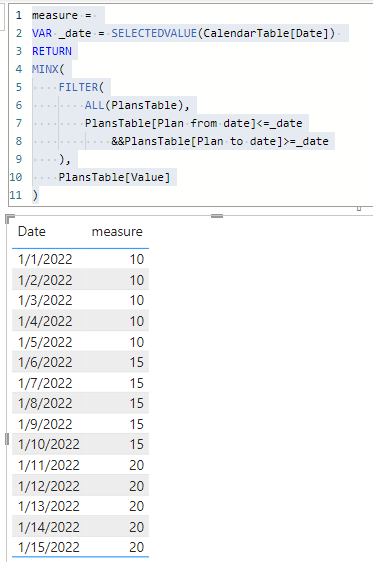Select the 1/8/2022 date cell
This screenshot has height=562, width=373.
click(x=45, y=404)
